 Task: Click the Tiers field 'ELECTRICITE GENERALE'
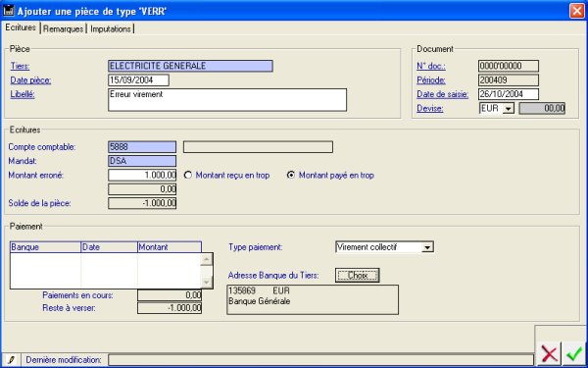click(x=190, y=66)
